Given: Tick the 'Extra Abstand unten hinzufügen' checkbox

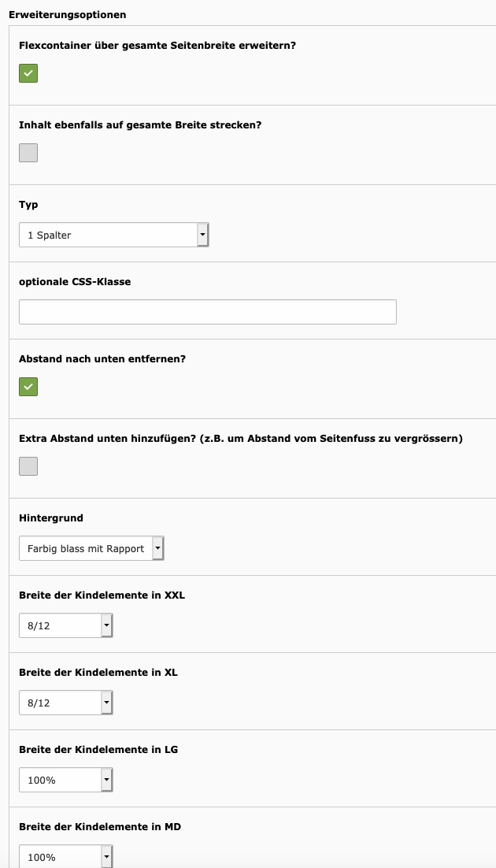Looking at the screenshot, I should 28,466.
